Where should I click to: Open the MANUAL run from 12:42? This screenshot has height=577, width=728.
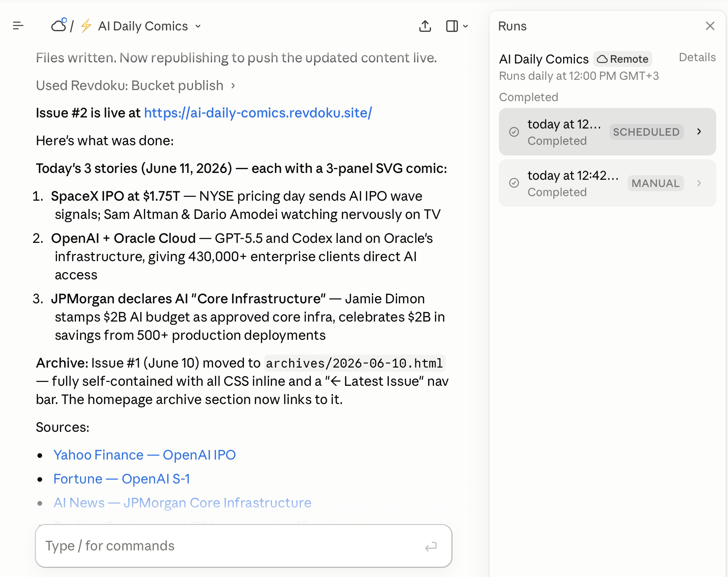(607, 183)
